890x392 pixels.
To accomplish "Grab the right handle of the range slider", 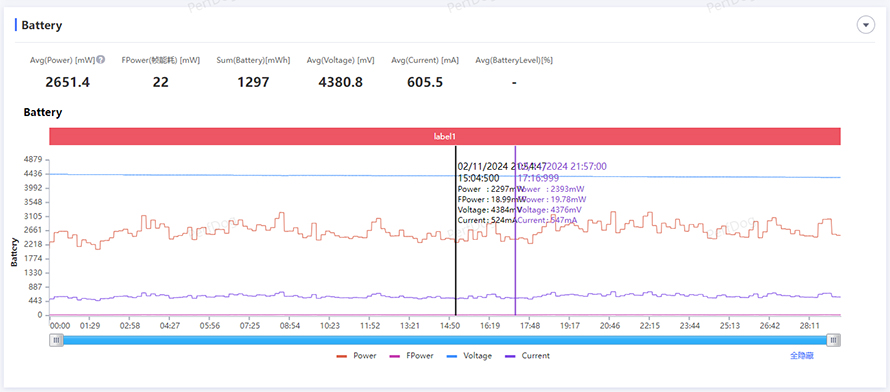I will [x=833, y=340].
